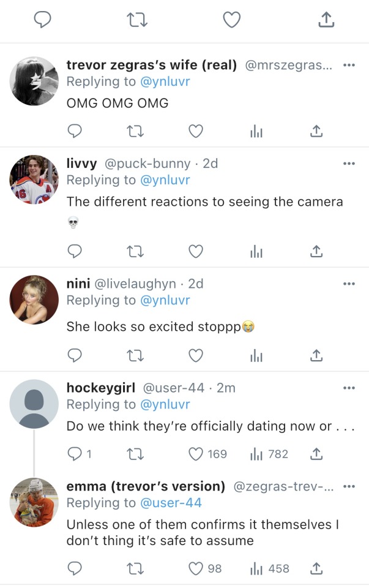Open livvy's profile picture
This screenshot has width=369, height=588.
(34, 179)
